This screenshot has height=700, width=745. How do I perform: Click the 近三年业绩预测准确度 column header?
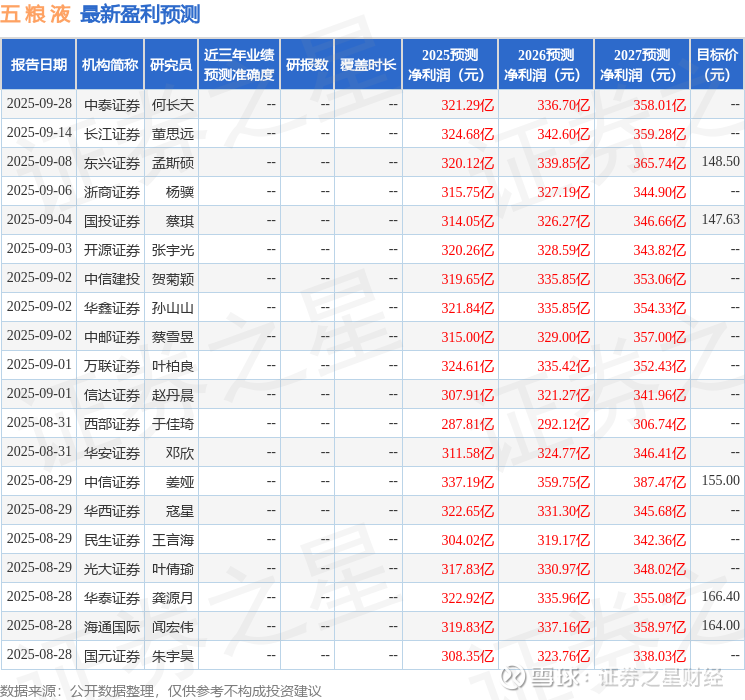(239, 64)
